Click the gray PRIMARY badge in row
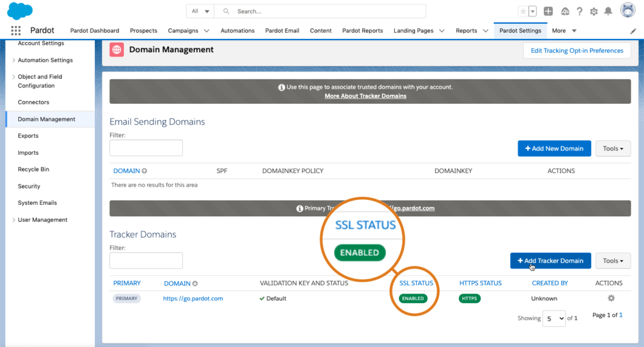644x347 pixels. point(126,299)
